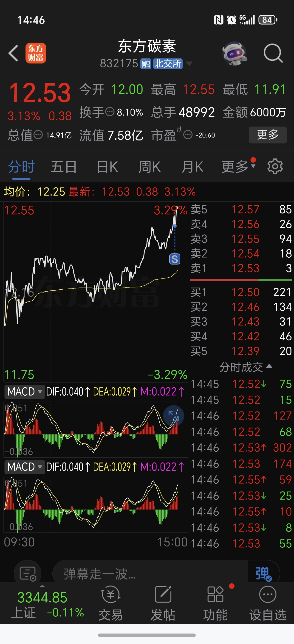Tap the info icon next to 市盈

click(x=188, y=135)
